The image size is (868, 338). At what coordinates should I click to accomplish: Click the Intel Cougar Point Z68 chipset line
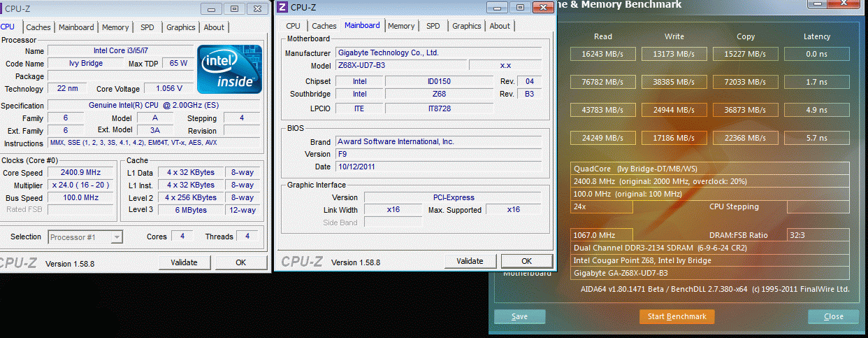click(710, 261)
